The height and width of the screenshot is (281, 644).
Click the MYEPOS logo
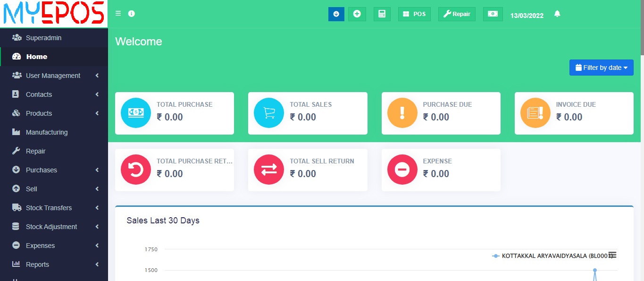[53, 13]
